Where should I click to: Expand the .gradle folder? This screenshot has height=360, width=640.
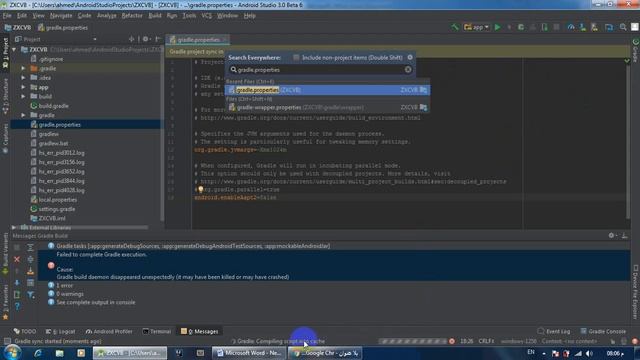tap(23, 68)
